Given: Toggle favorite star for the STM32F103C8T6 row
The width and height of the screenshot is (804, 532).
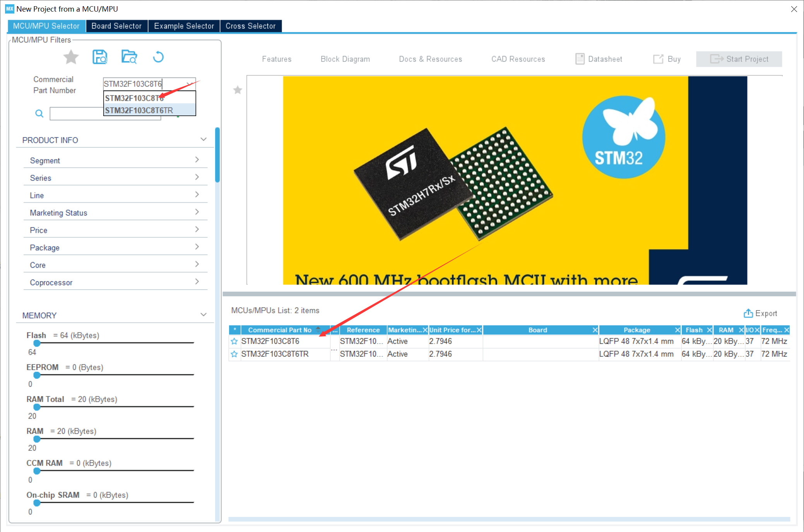Looking at the screenshot, I should click(x=234, y=341).
